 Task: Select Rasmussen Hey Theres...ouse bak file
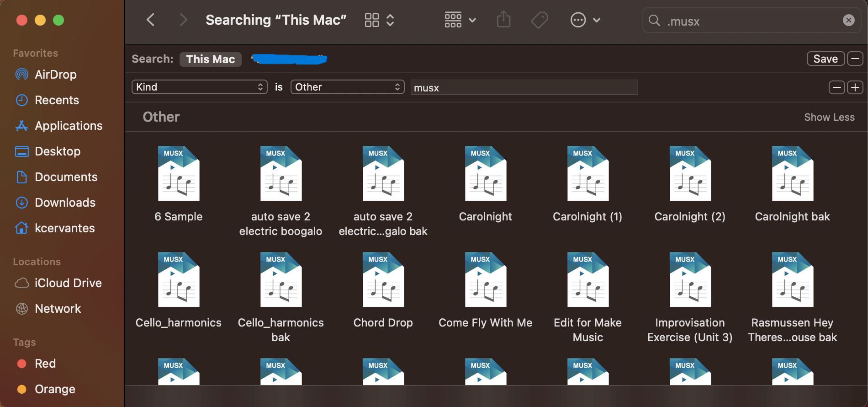(793, 279)
